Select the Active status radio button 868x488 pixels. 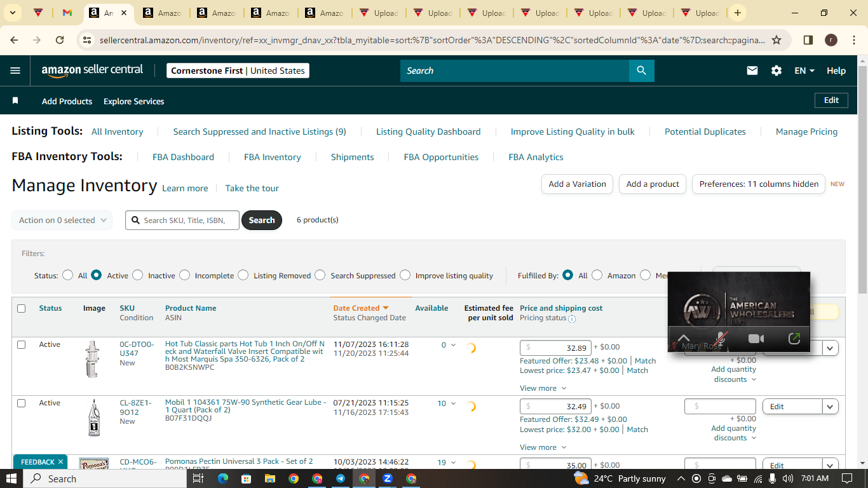pyautogui.click(x=97, y=275)
